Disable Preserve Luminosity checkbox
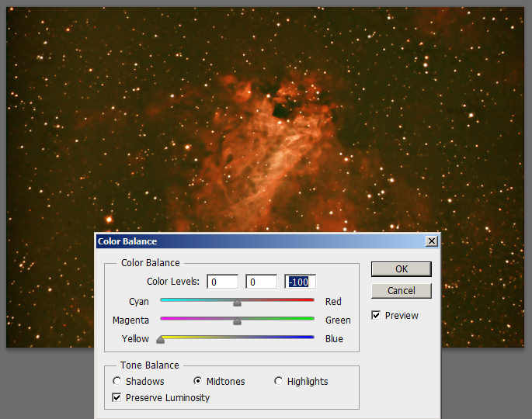532x419 pixels. tap(116, 397)
